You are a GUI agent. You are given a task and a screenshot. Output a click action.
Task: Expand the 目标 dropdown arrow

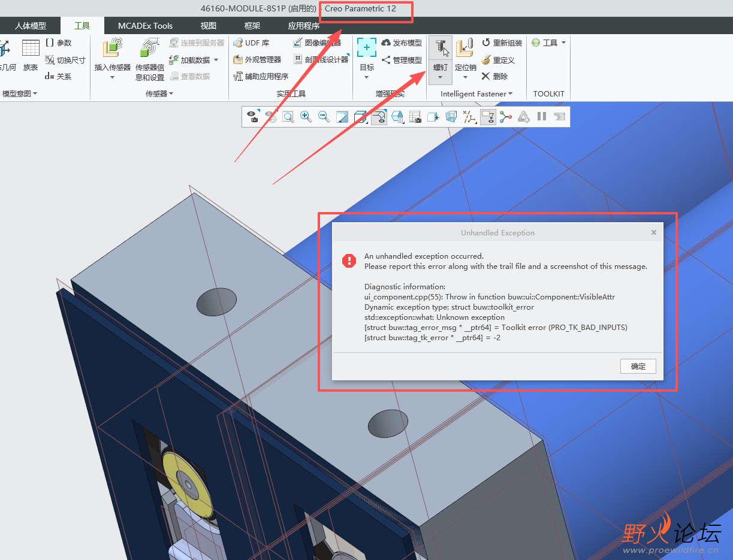367,77
